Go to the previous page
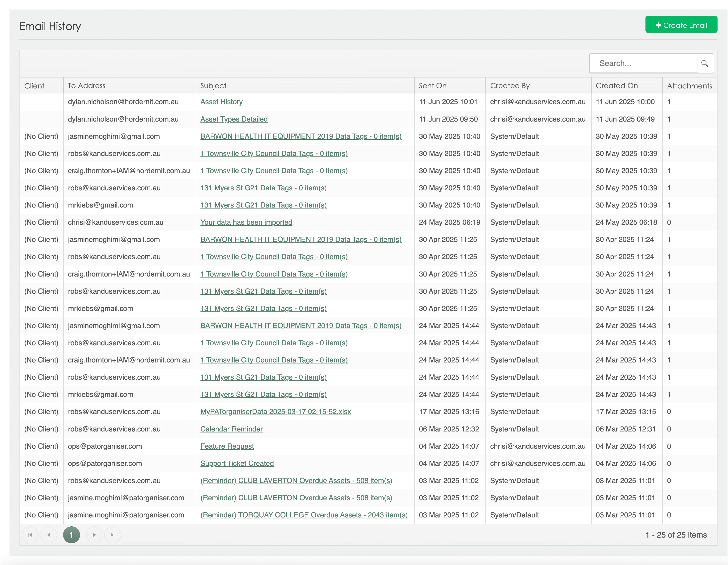 (49, 535)
